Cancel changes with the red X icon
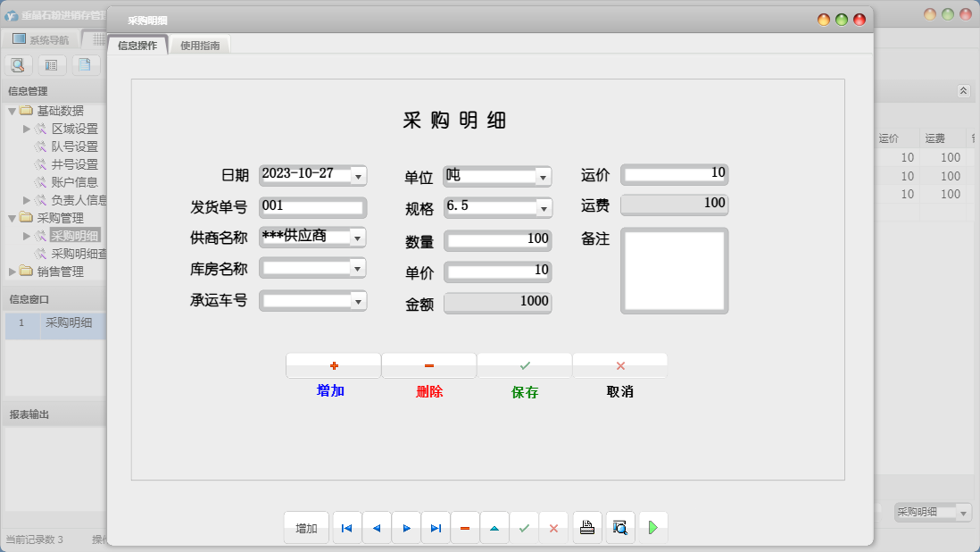 pyautogui.click(x=553, y=528)
